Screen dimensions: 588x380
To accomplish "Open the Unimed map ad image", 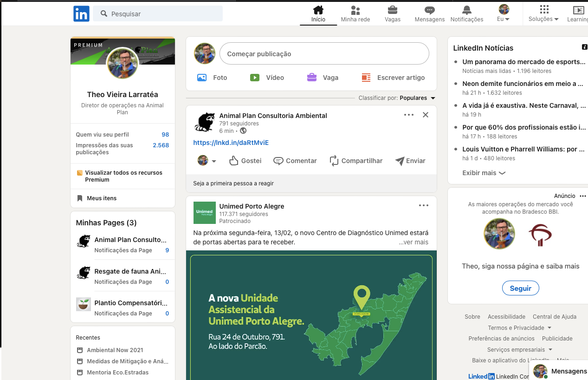I will point(311,315).
